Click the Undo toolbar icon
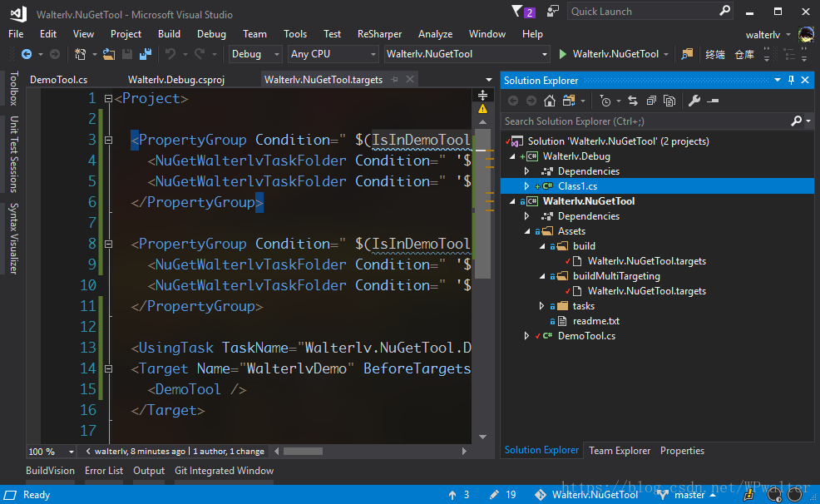 pyautogui.click(x=170, y=54)
